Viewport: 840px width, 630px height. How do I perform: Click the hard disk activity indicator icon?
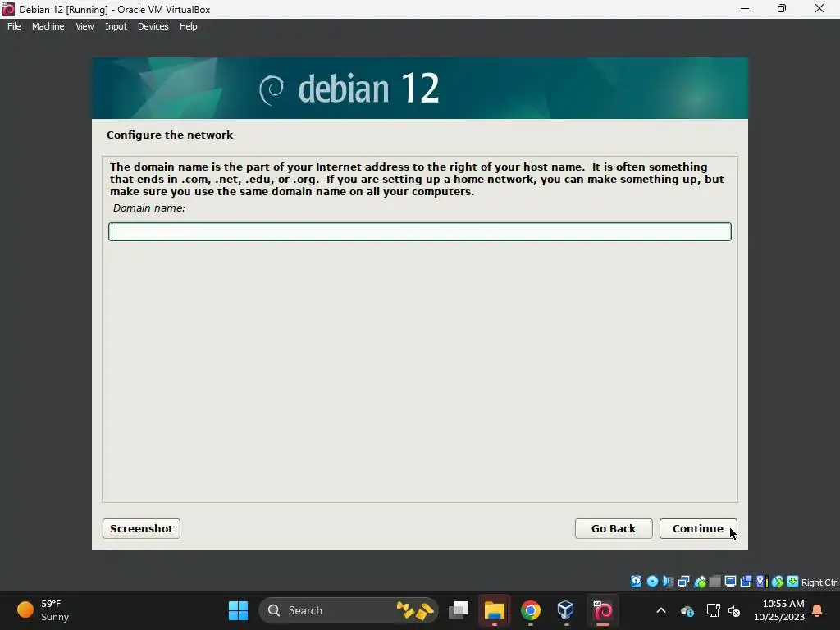coord(636,582)
